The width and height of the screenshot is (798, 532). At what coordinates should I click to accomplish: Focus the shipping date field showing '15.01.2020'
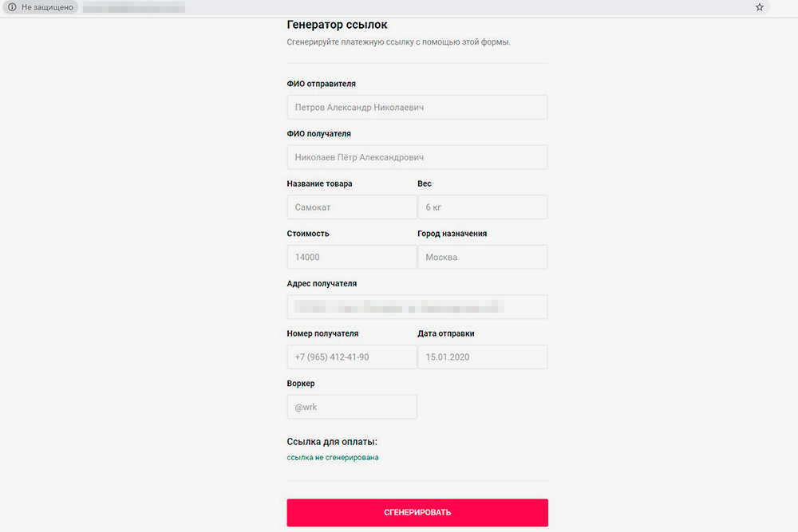[483, 357]
